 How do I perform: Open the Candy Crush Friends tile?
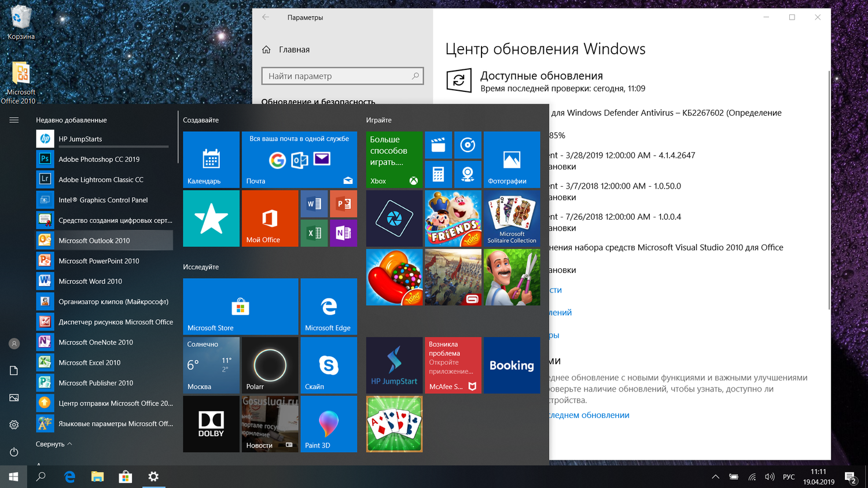coord(453,219)
